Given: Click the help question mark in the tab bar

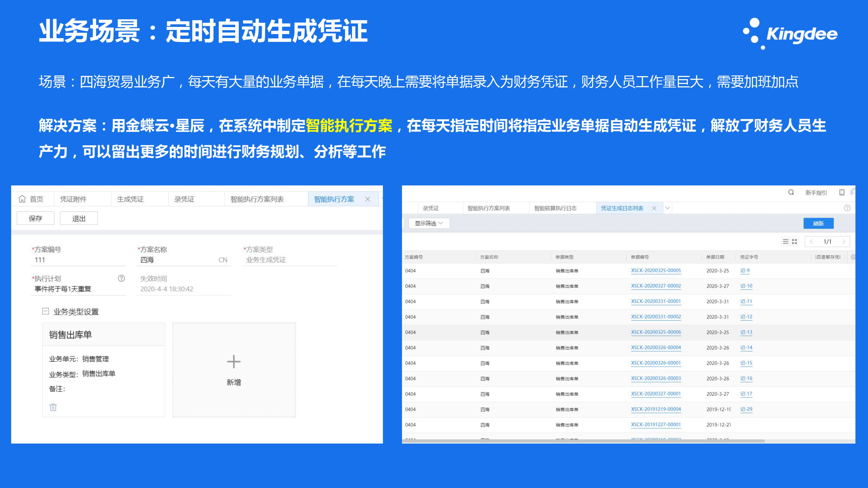Looking at the screenshot, I should 847,208.
